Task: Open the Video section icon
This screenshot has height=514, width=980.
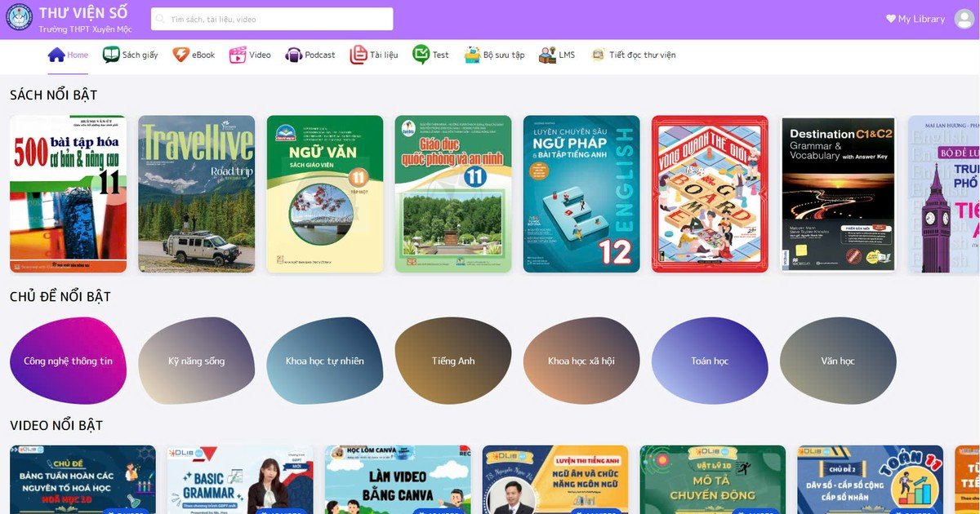Action: coord(238,55)
